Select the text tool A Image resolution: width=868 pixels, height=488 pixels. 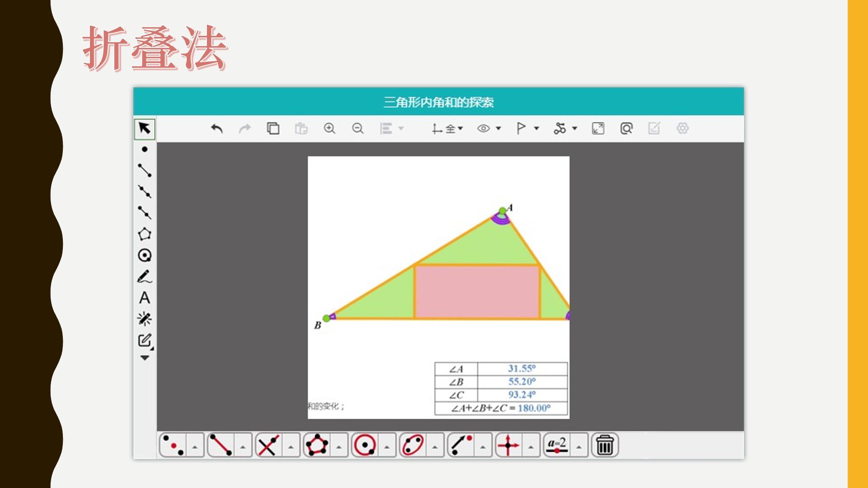145,298
